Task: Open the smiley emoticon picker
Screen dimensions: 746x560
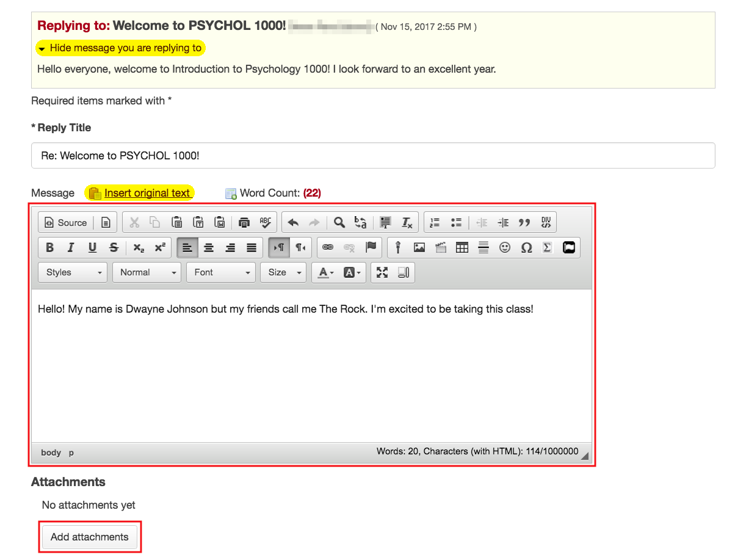Action: [505, 247]
